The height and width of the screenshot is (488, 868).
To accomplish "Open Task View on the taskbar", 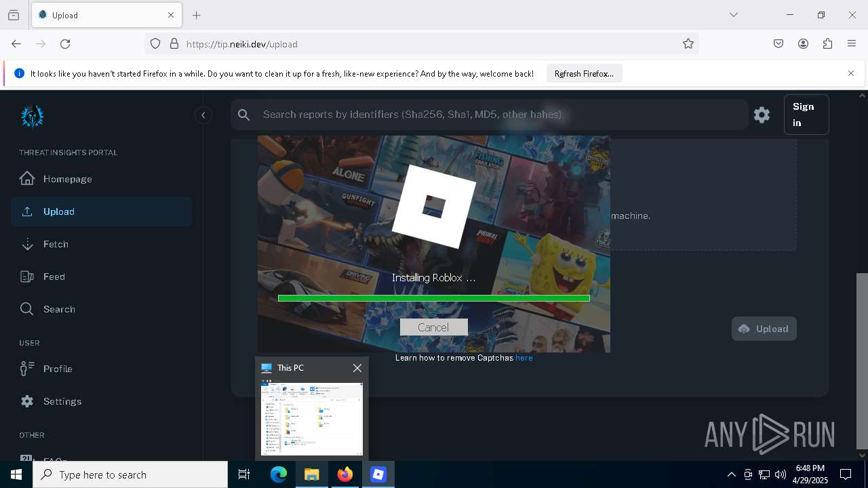I will (x=244, y=474).
